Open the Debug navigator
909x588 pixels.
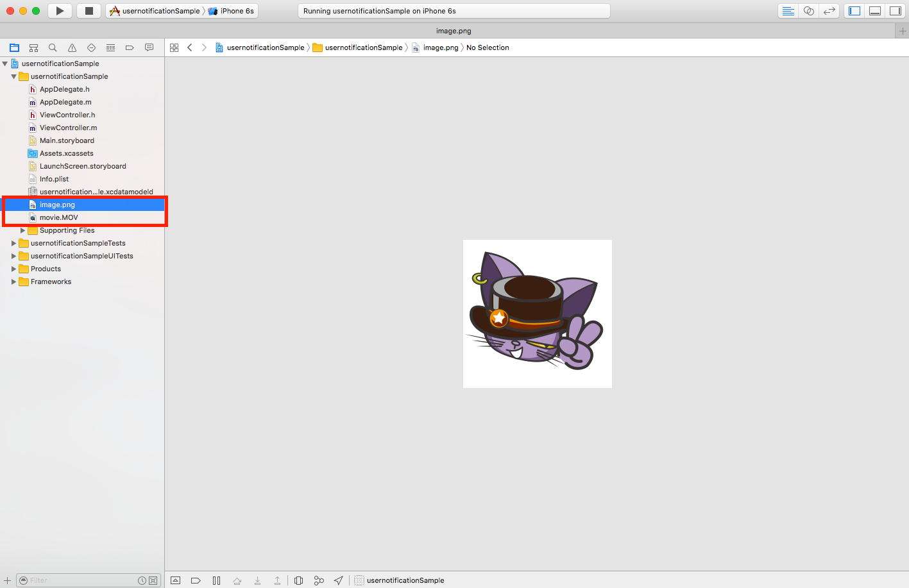tap(110, 47)
